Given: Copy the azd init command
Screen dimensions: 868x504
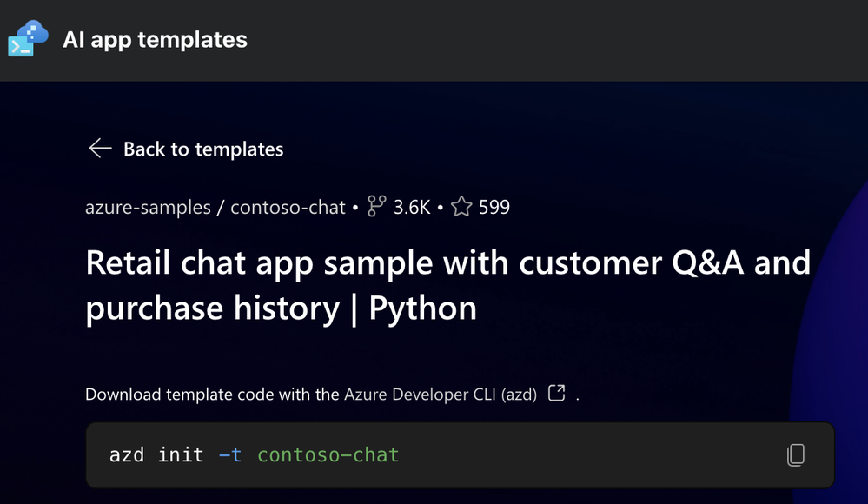Looking at the screenshot, I should click(x=795, y=454).
